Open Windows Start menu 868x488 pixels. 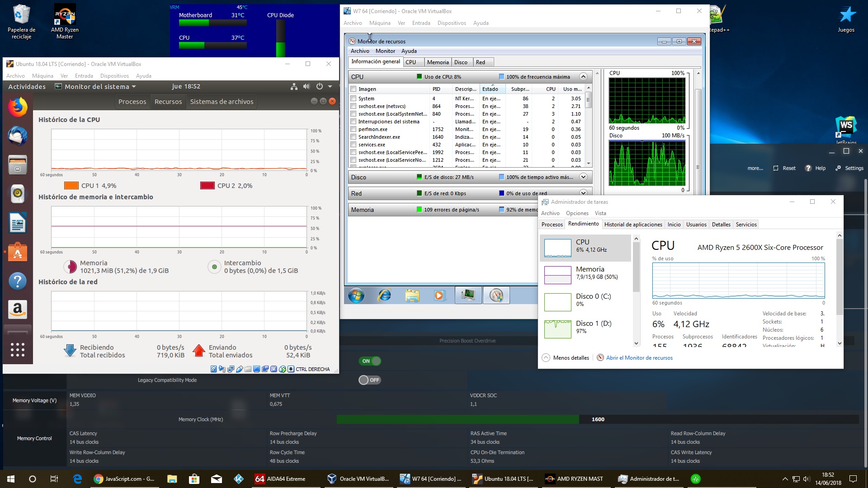click(x=11, y=479)
